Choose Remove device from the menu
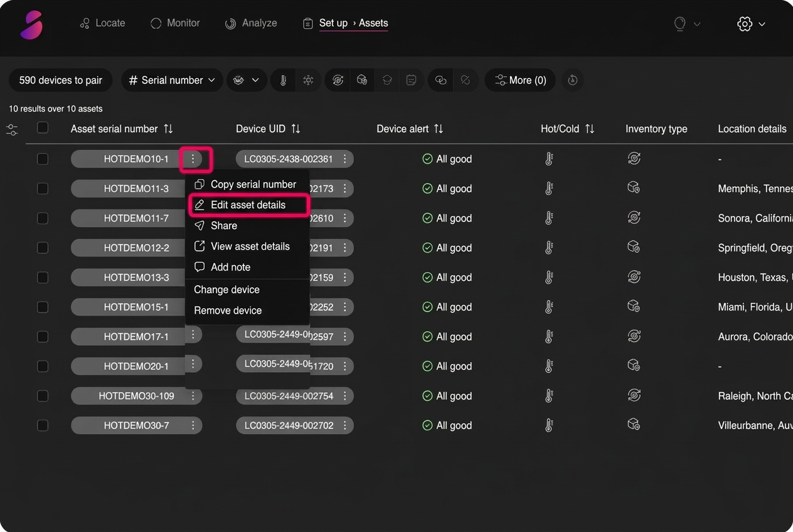The height and width of the screenshot is (532, 793). [x=247, y=311]
